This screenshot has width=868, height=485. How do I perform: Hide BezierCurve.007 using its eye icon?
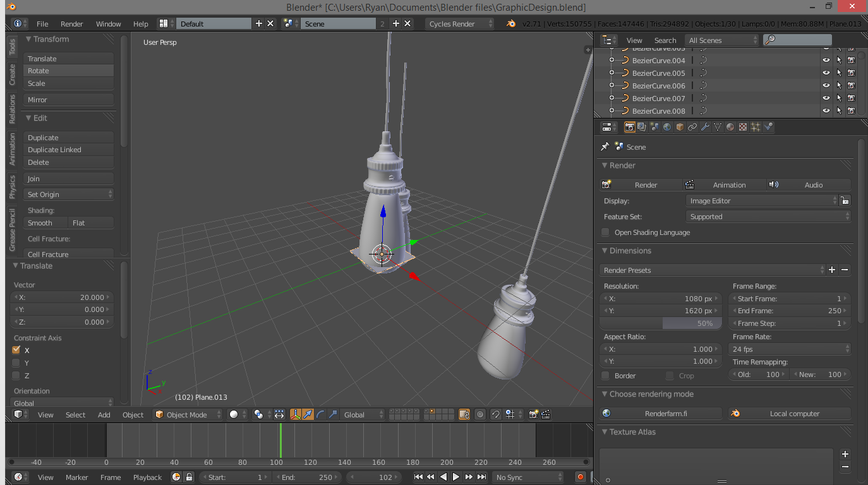pyautogui.click(x=826, y=98)
